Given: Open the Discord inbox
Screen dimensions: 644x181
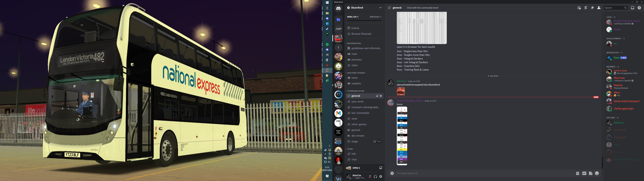Looking at the screenshot, I should click(632, 8).
